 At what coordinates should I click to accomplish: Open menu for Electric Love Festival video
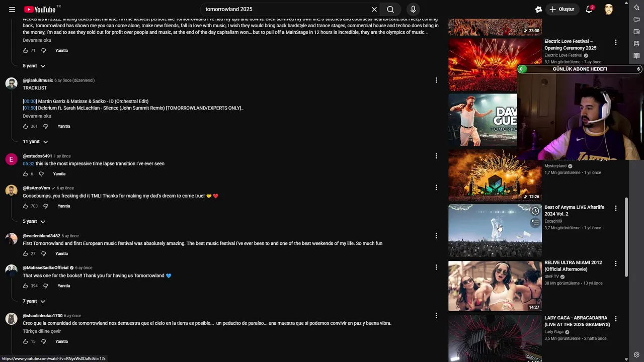[x=615, y=42]
